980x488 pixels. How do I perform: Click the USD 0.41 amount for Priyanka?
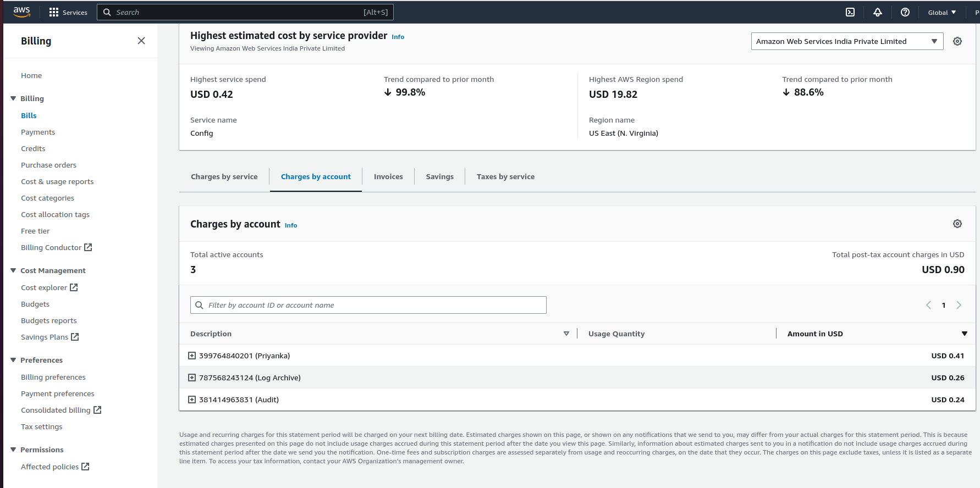tap(948, 356)
